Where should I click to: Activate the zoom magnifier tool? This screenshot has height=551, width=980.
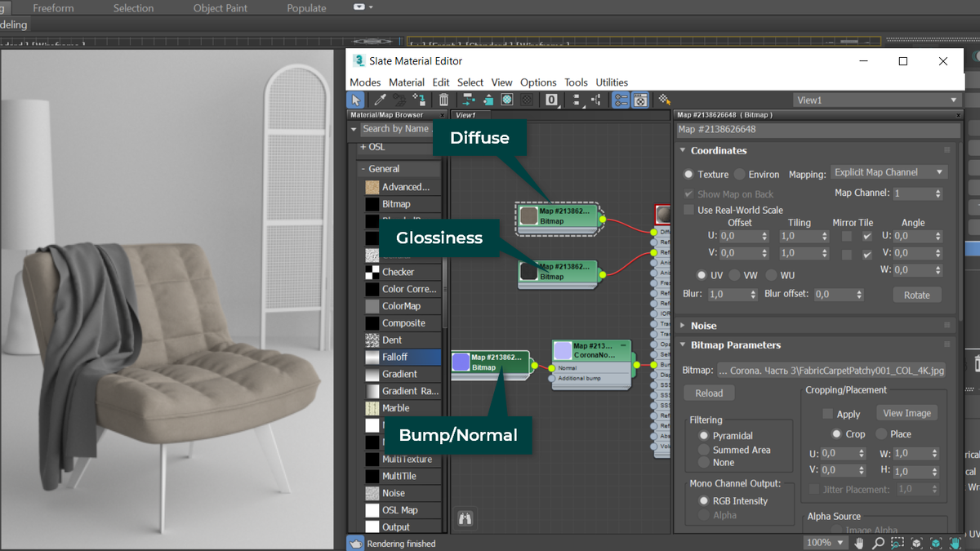(878, 543)
